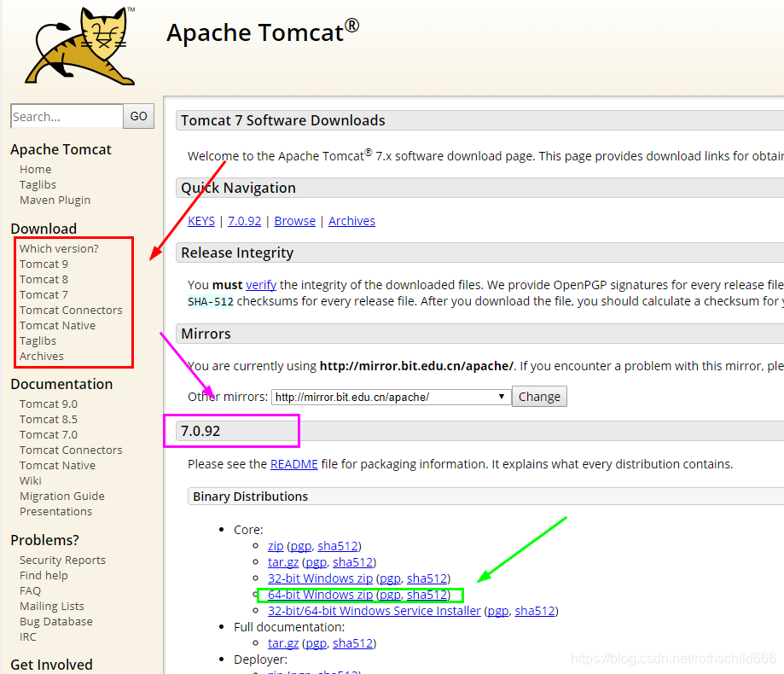Open Tomcat Connectors in the Documentation section
Viewport: 784px width, 674px height.
(x=71, y=450)
